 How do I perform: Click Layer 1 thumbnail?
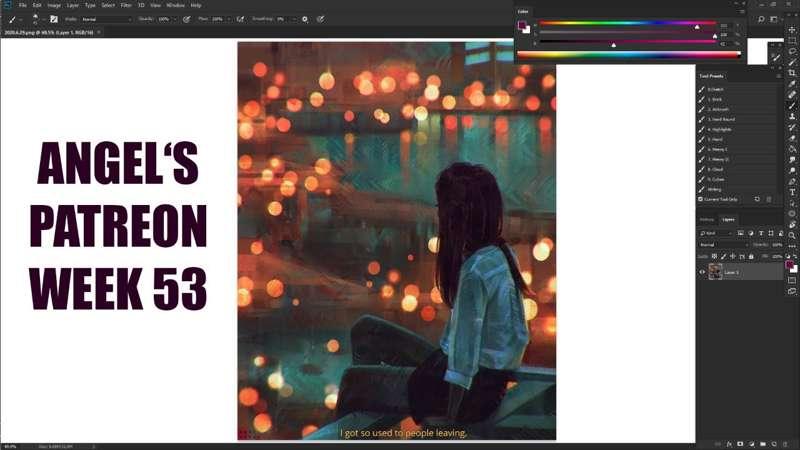(x=715, y=272)
